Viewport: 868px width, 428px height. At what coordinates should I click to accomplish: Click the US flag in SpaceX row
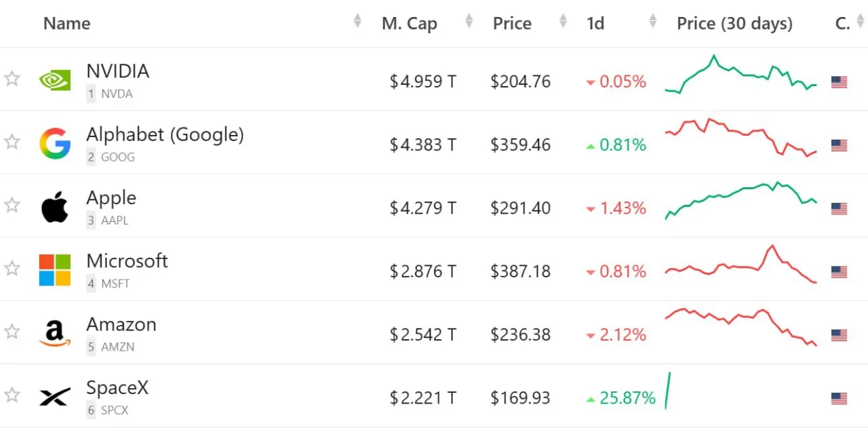[x=840, y=398]
